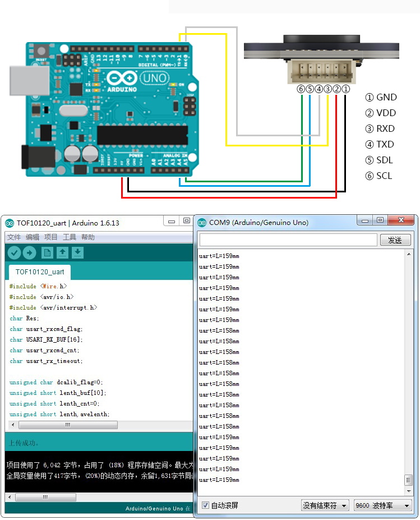
Task: Click the Arduino logo in IDE title bar
Action: [x=10, y=223]
